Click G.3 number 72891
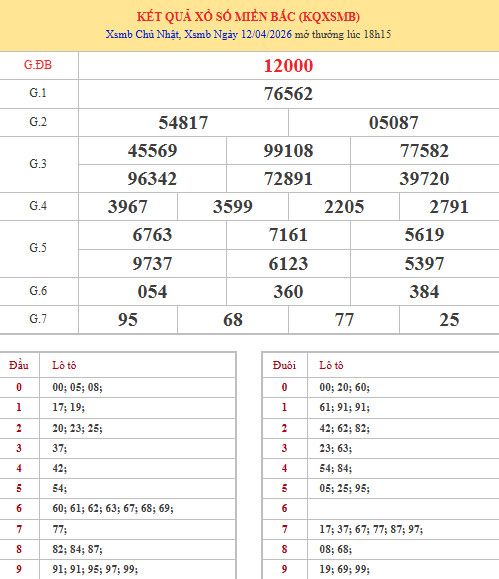Screen dimensions: 499x579 coord(288,179)
